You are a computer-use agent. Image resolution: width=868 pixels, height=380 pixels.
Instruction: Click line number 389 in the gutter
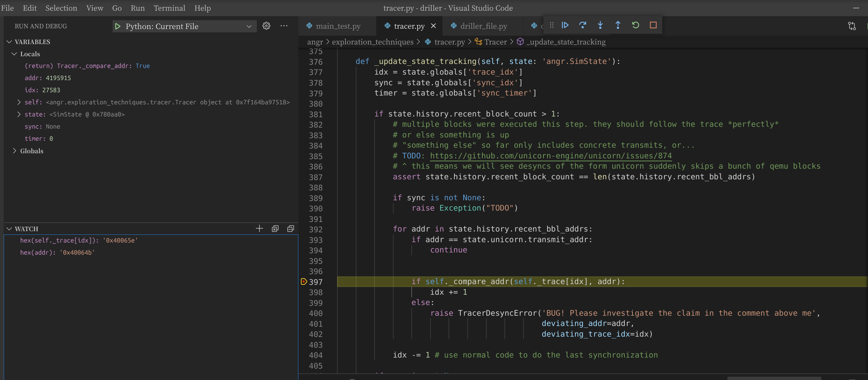click(x=316, y=198)
